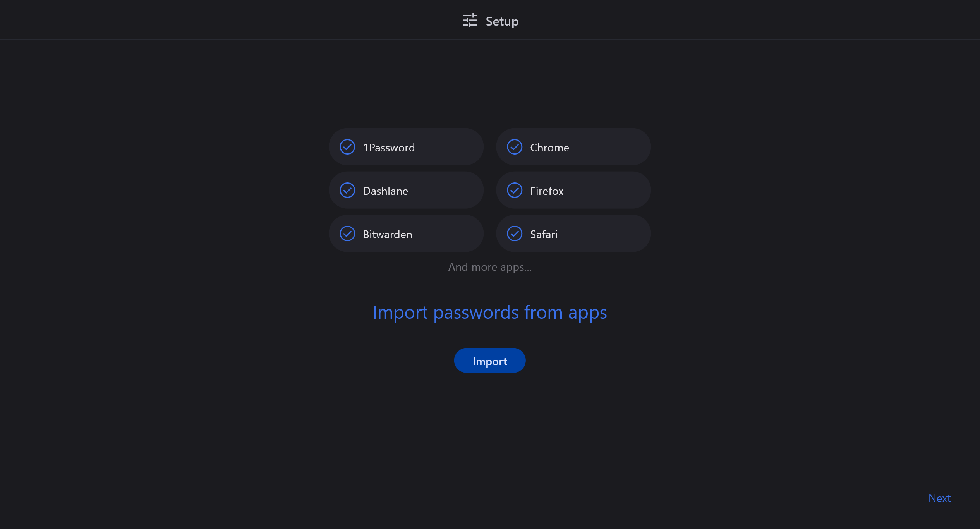Click the Firefox checkmark icon
Viewport: 980px width, 529px height.
pyautogui.click(x=515, y=191)
